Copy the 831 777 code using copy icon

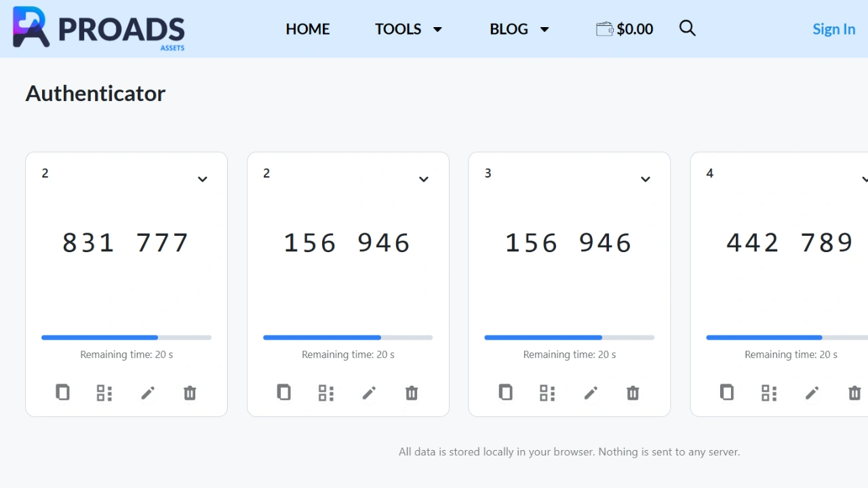[62, 392]
